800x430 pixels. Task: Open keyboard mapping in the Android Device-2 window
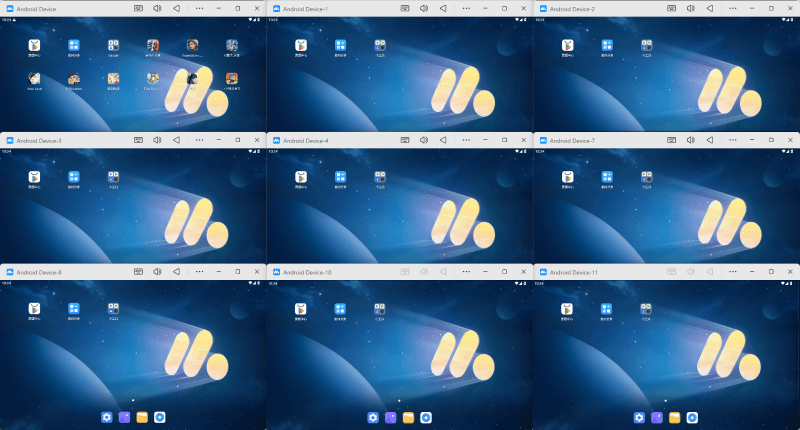[671, 9]
